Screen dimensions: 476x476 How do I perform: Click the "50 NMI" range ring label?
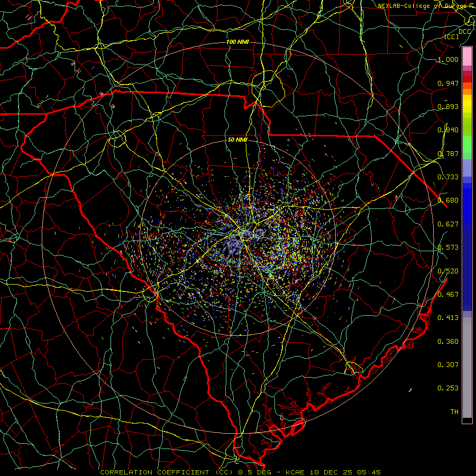pyautogui.click(x=237, y=140)
